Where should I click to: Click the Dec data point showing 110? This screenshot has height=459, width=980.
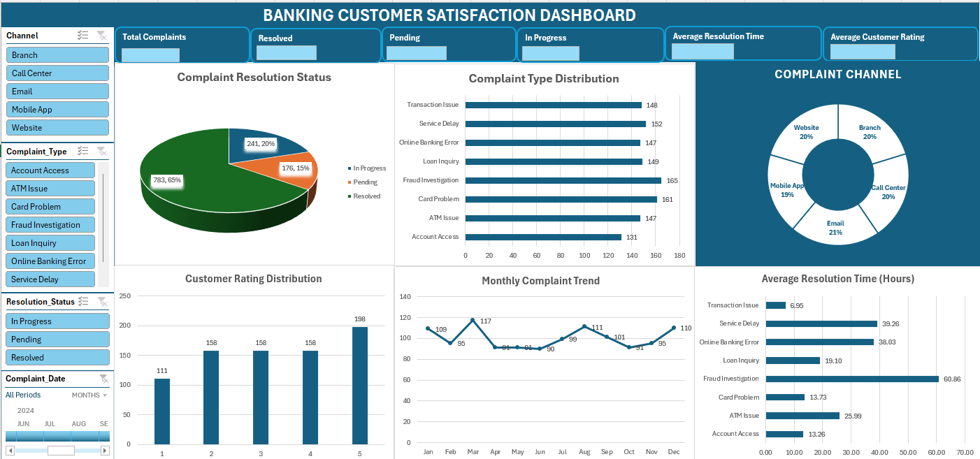tap(674, 328)
